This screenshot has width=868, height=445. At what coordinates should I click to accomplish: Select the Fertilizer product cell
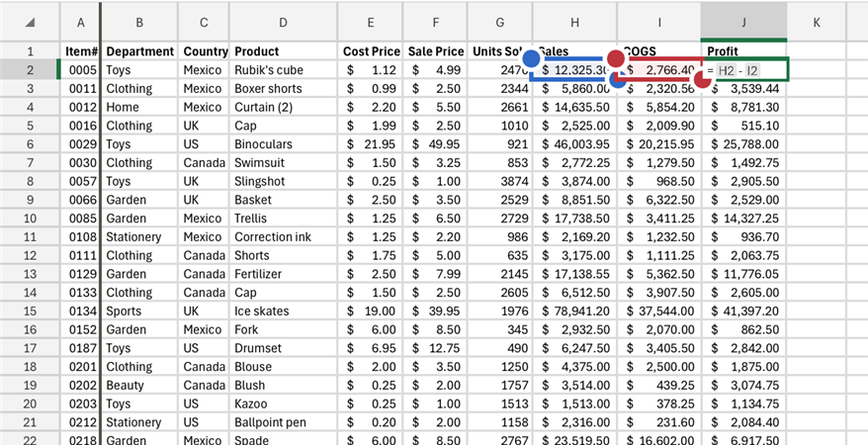click(x=283, y=274)
